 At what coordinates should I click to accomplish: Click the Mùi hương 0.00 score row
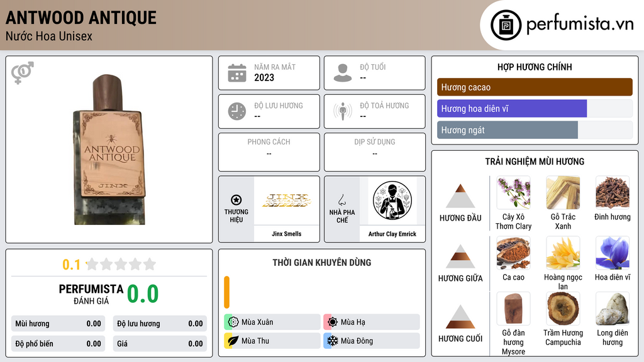pos(58,324)
